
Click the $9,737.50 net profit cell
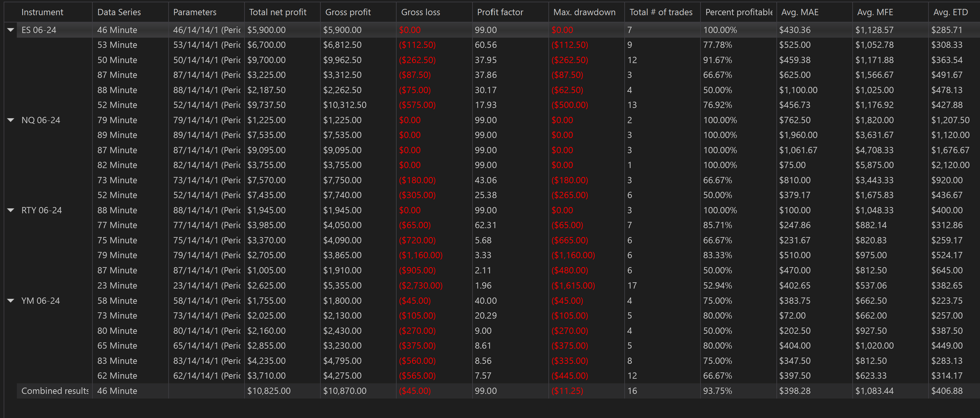click(x=266, y=105)
